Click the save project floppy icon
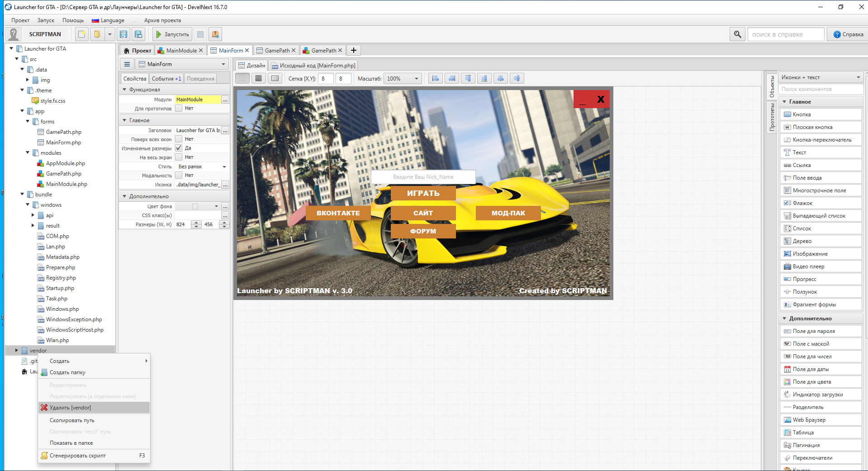 [123, 34]
